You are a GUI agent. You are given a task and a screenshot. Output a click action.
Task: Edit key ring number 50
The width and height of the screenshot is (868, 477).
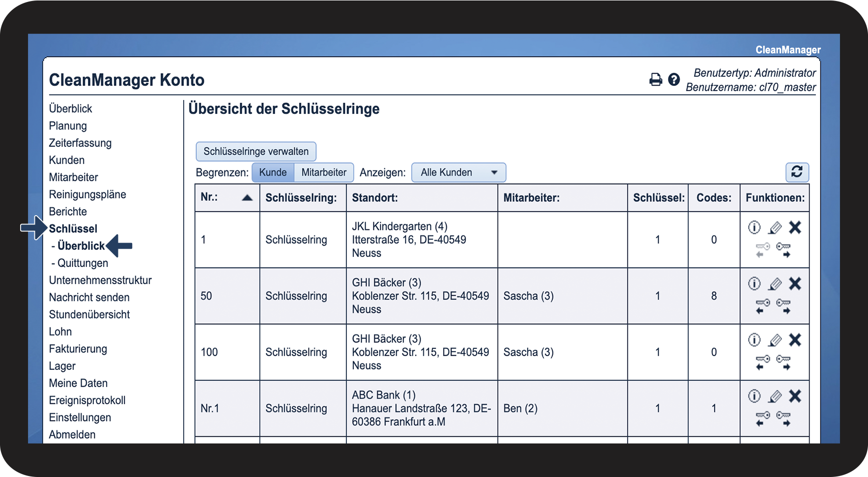pyautogui.click(x=775, y=284)
